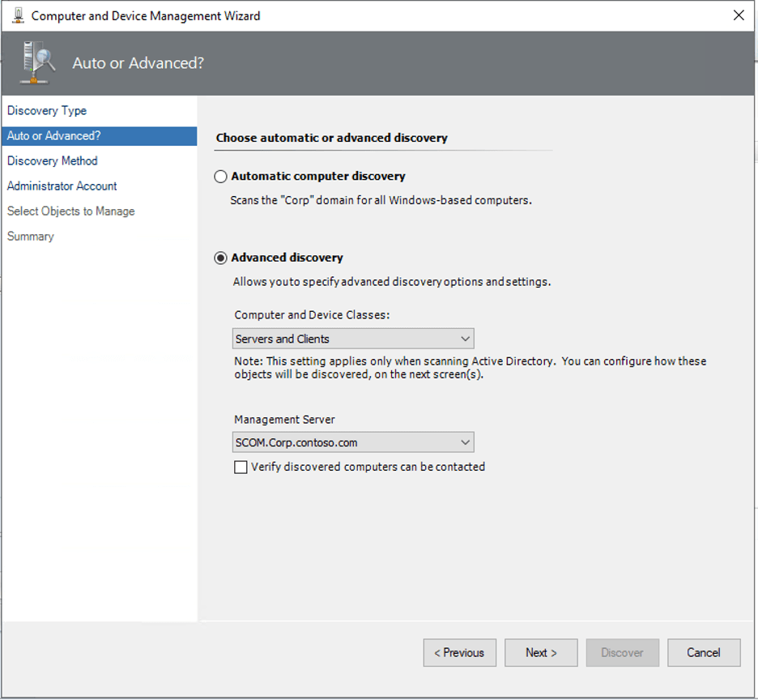Enable Verify discovered computers can be contacted

[x=241, y=467]
